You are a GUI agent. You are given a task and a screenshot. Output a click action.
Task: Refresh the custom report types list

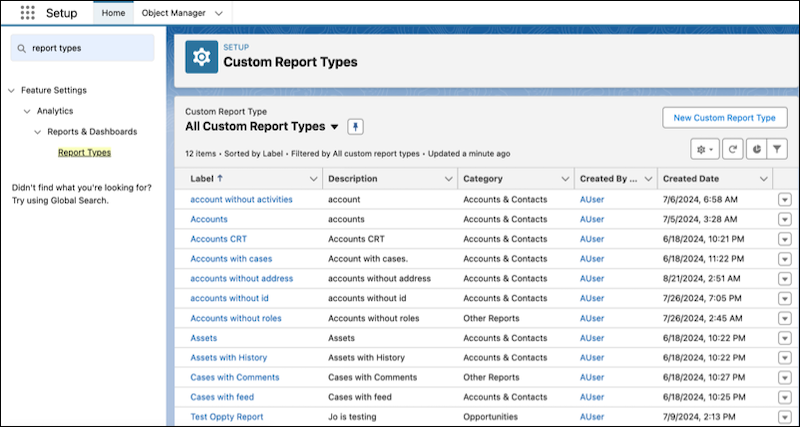pos(731,149)
